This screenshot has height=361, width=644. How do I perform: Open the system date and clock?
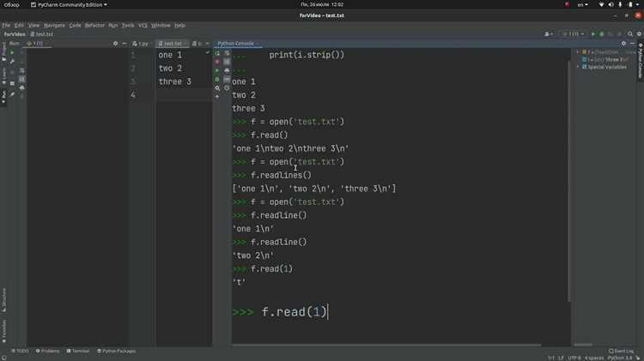pyautogui.click(x=322, y=4)
